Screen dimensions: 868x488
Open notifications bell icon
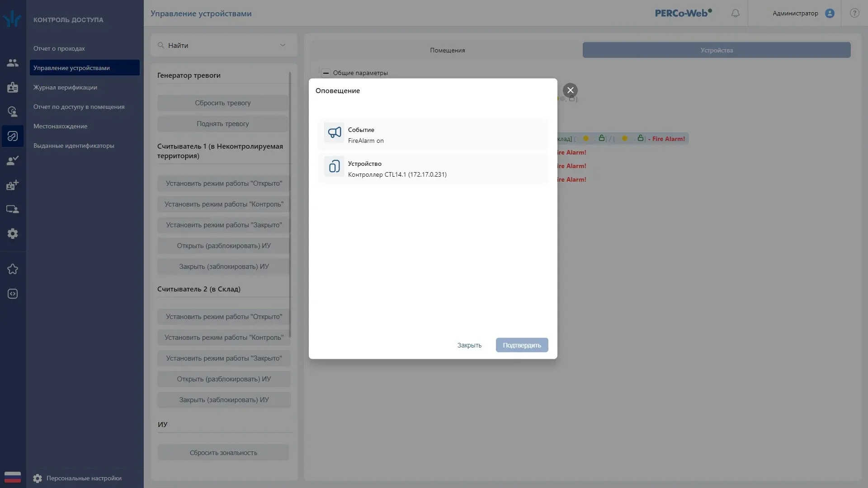point(736,13)
